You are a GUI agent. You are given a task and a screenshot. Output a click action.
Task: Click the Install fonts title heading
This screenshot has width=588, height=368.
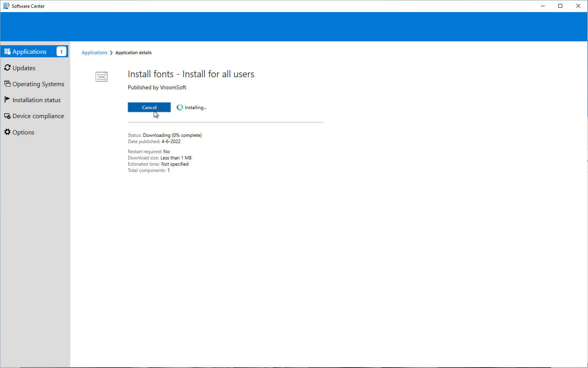191,74
